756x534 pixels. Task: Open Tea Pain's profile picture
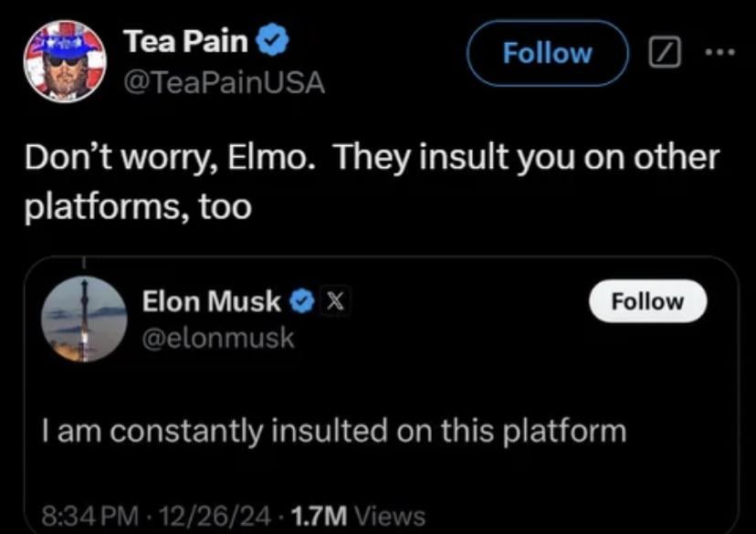pos(64,60)
